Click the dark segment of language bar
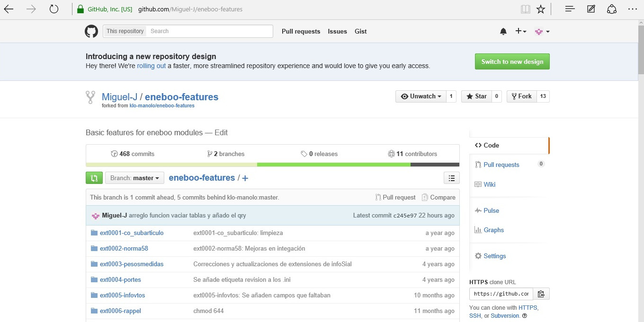Screen dimensions: 644x322 point(435,165)
